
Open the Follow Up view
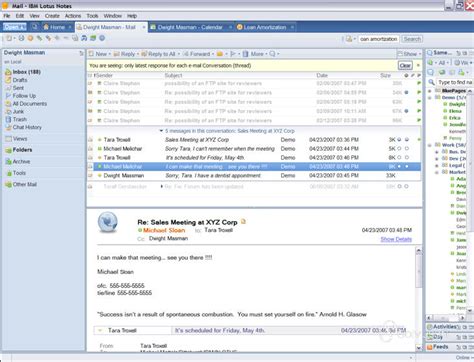(24, 96)
